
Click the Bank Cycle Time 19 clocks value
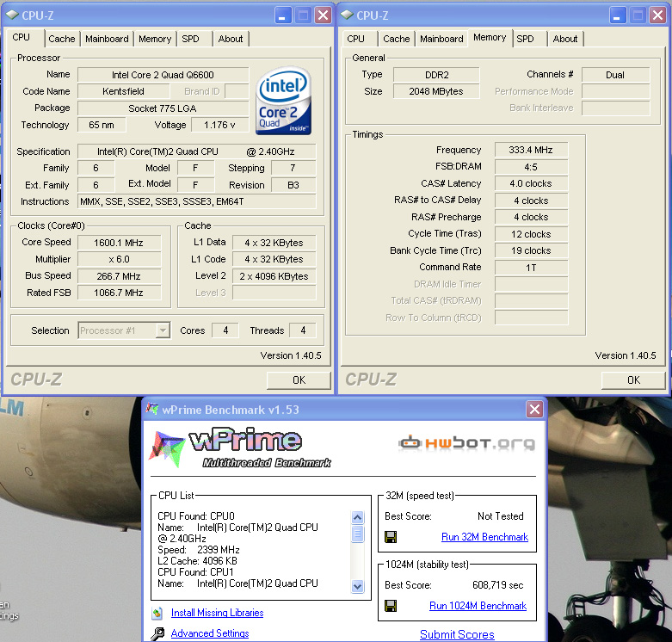[x=531, y=250]
